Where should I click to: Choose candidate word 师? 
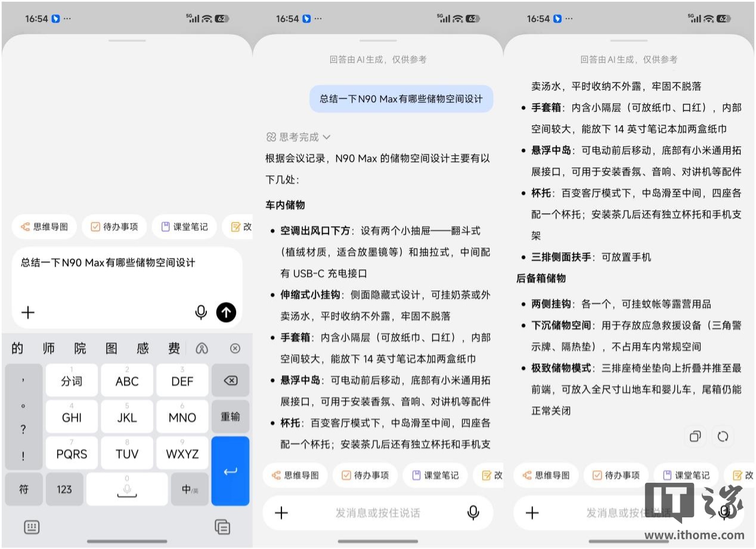pyautogui.click(x=48, y=348)
